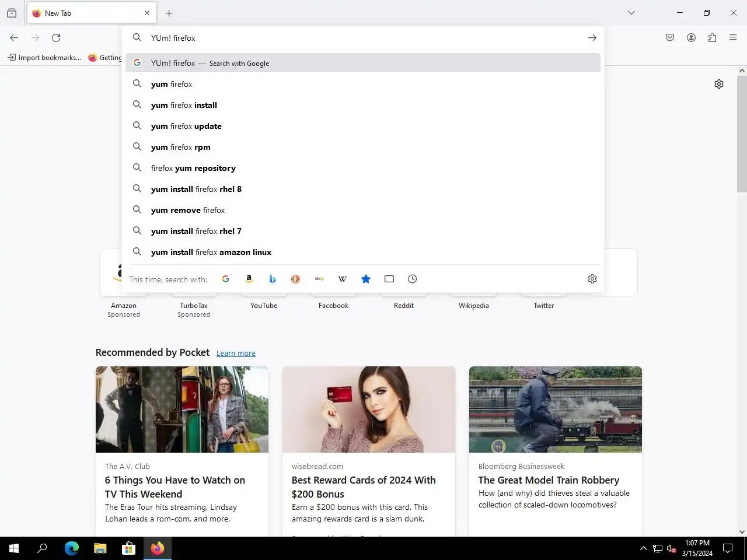Click the Pocket 'Learn more' link
747x560 pixels.
[x=236, y=353]
